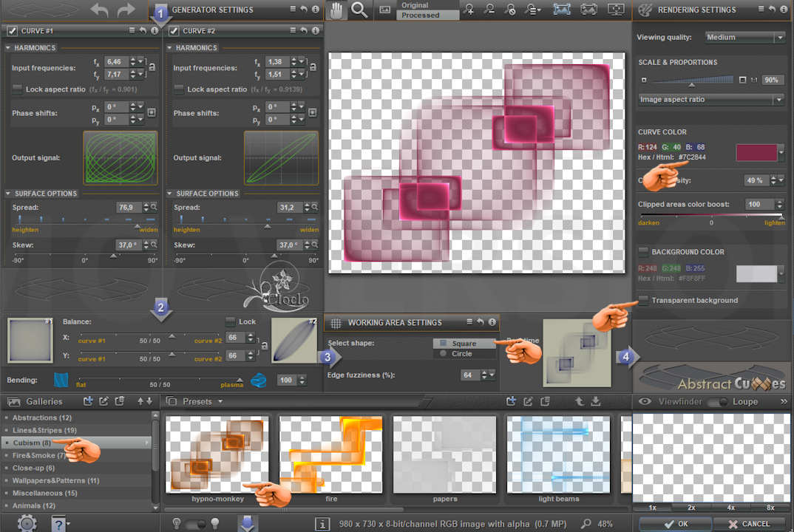Enable Transparent background checkbox
The height and width of the screenshot is (532, 794).
644,300
